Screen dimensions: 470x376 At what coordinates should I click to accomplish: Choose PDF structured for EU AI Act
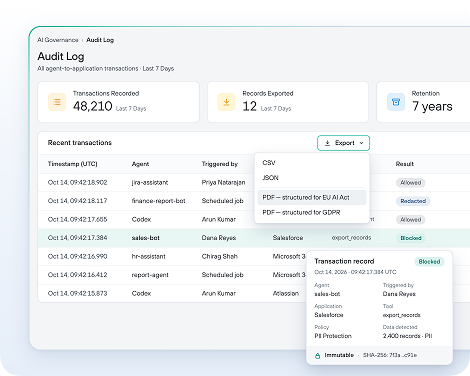pyautogui.click(x=312, y=197)
